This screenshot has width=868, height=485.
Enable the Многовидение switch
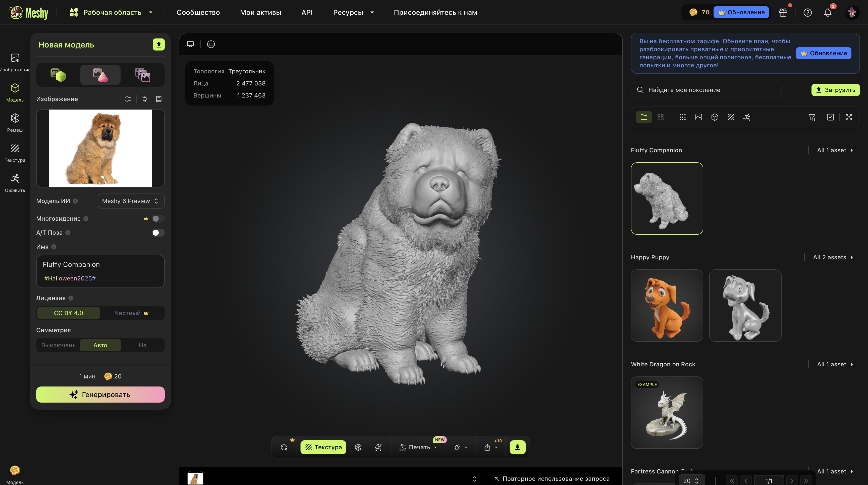pyautogui.click(x=158, y=218)
